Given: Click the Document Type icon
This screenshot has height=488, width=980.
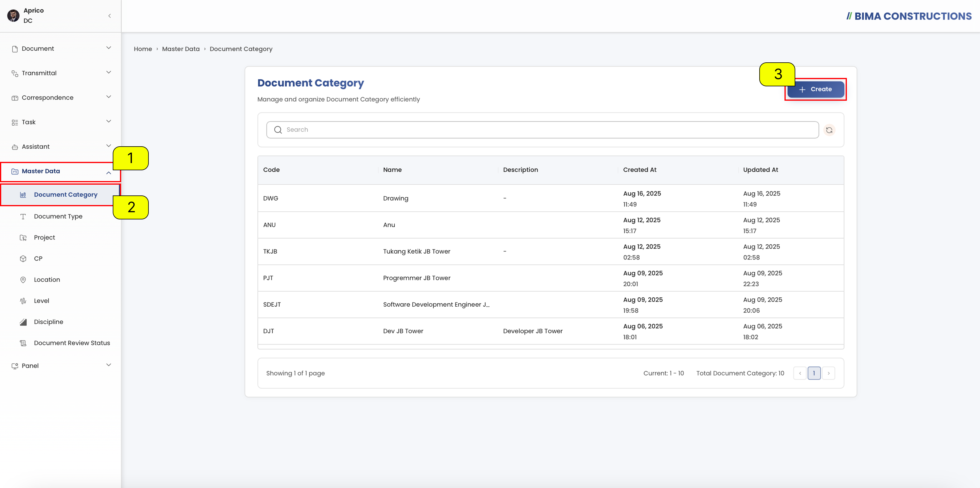Looking at the screenshot, I should (x=23, y=216).
